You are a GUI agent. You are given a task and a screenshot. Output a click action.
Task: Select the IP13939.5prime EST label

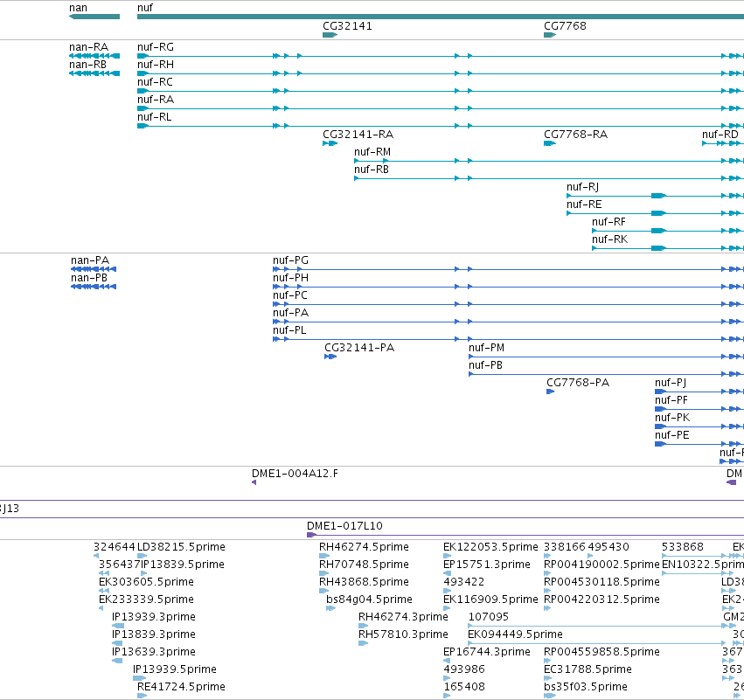175,669
